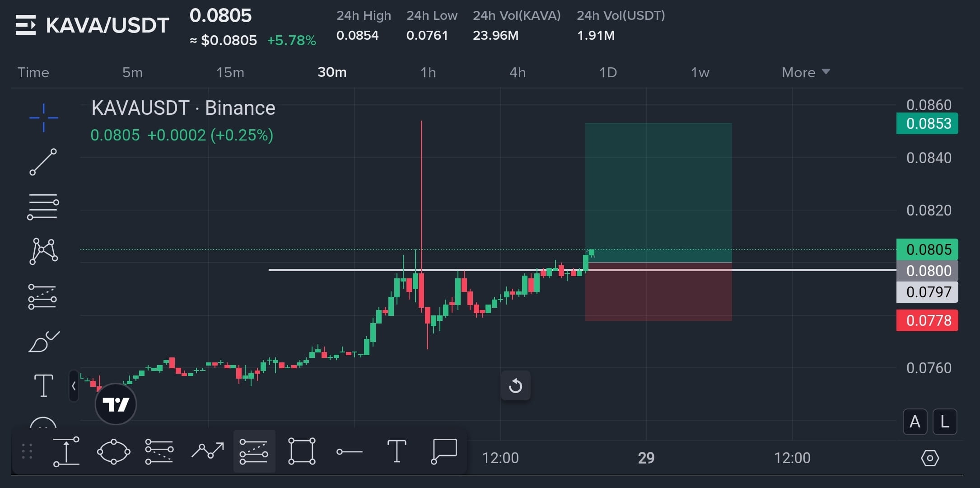
Task: Click the 0.0805 current price label
Action: pyautogui.click(x=927, y=249)
